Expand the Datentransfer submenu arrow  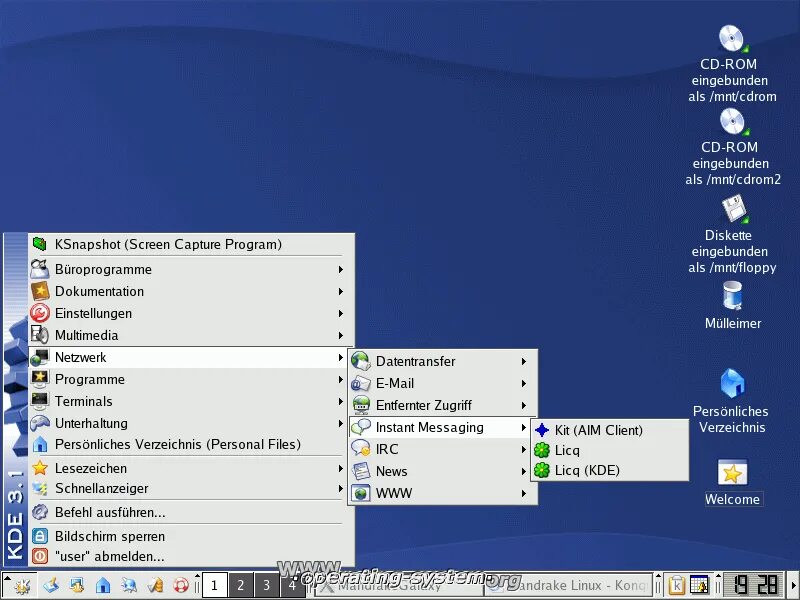tap(523, 361)
